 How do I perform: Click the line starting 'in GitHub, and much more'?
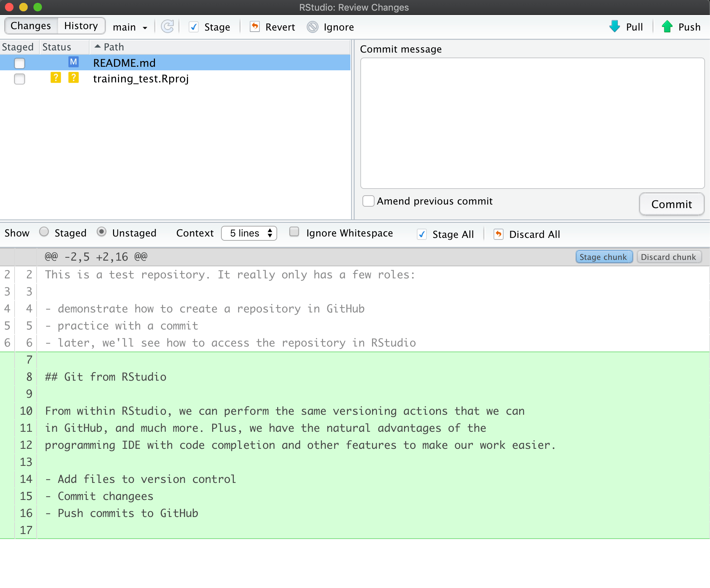click(x=265, y=428)
